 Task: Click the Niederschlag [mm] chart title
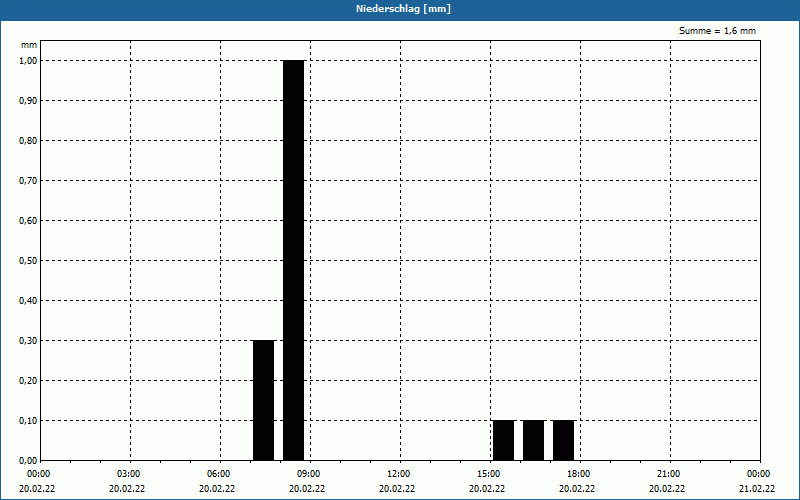(x=403, y=9)
